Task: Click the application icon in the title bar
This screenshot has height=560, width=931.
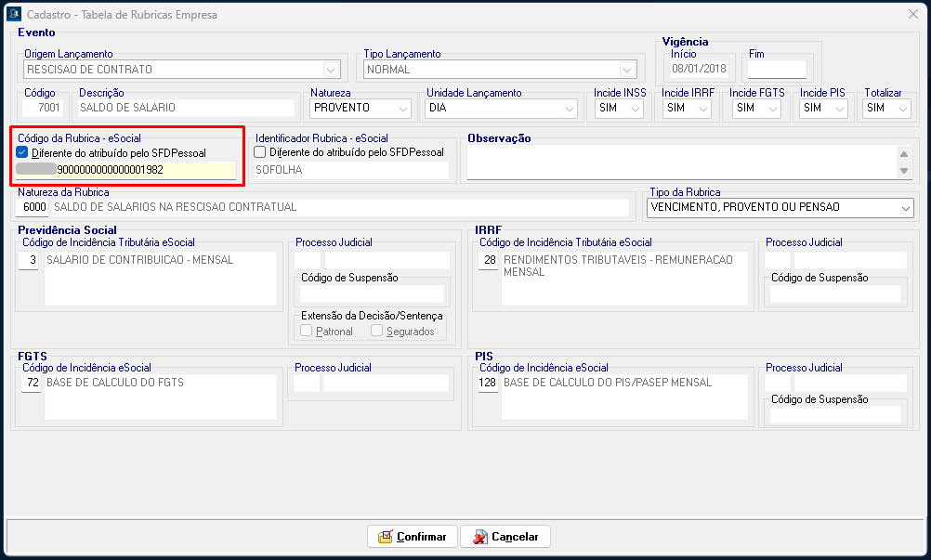Action: point(14,14)
